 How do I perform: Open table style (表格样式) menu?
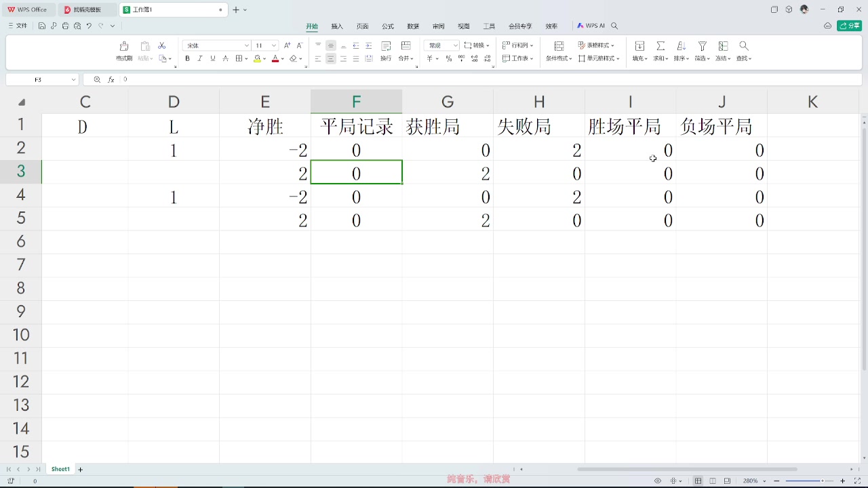pos(596,45)
